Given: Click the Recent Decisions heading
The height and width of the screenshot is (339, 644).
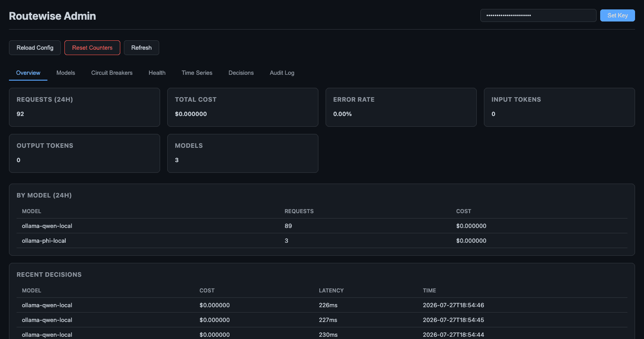Looking at the screenshot, I should point(49,275).
